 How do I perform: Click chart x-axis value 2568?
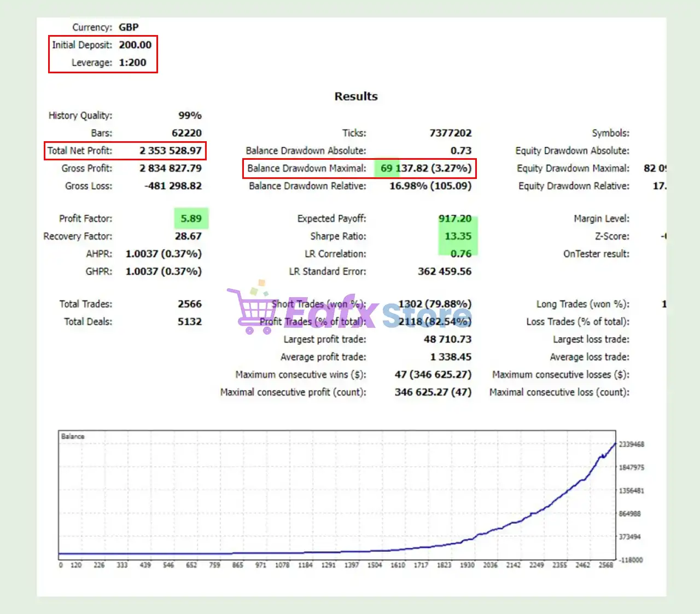point(606,565)
